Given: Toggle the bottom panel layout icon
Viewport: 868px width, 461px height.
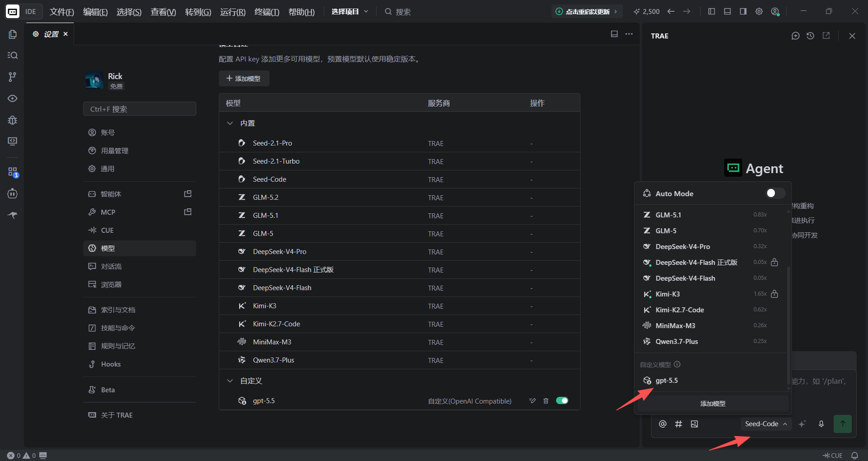Looking at the screenshot, I should [727, 12].
